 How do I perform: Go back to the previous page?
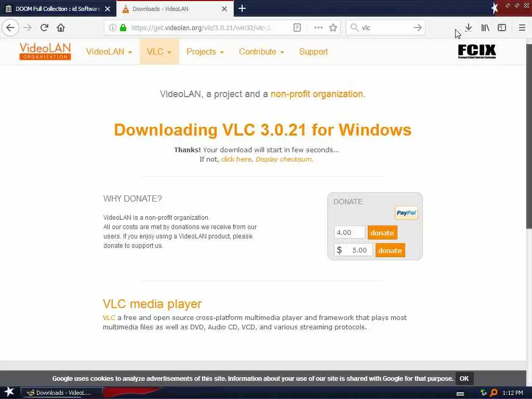[10, 28]
